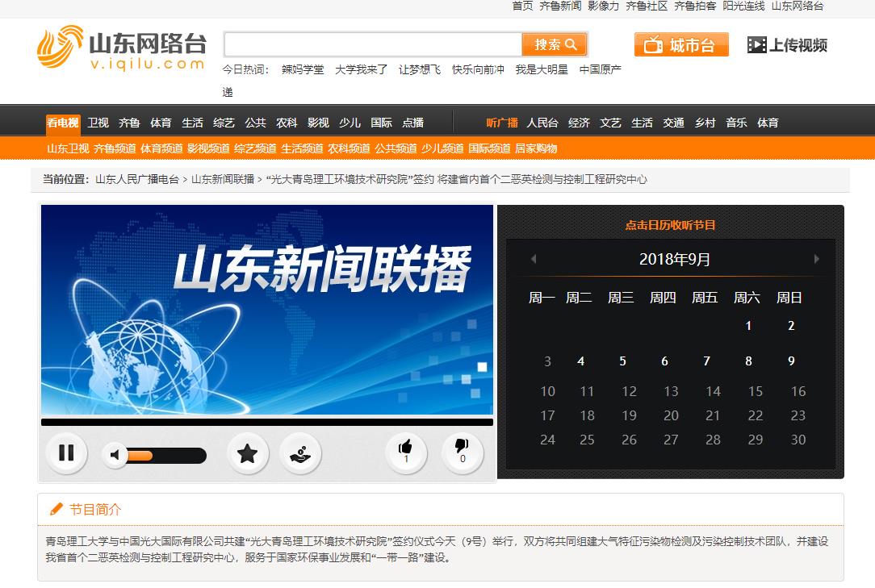Open 音乐 radio channel
Image resolution: width=875 pixels, height=588 pixels.
[736, 123]
